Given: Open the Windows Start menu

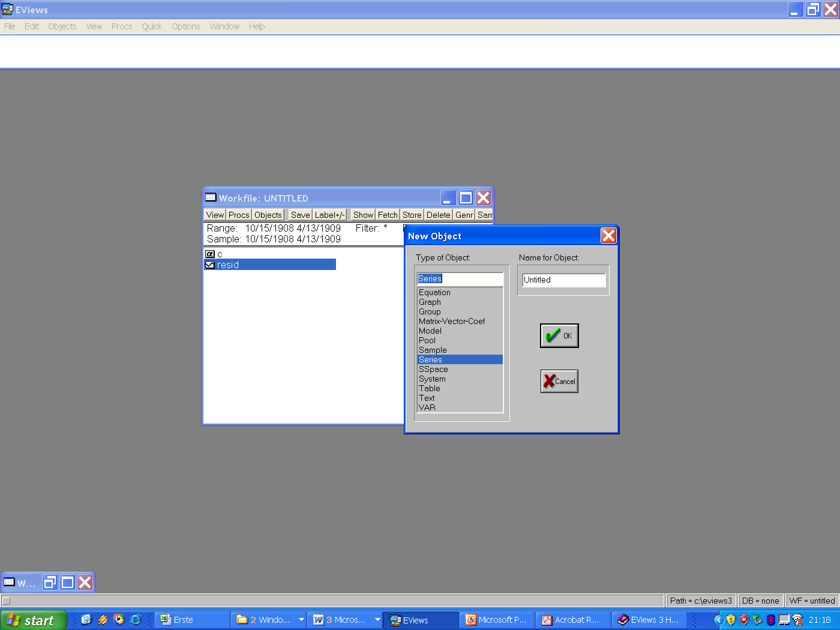Looking at the screenshot, I should point(33,620).
